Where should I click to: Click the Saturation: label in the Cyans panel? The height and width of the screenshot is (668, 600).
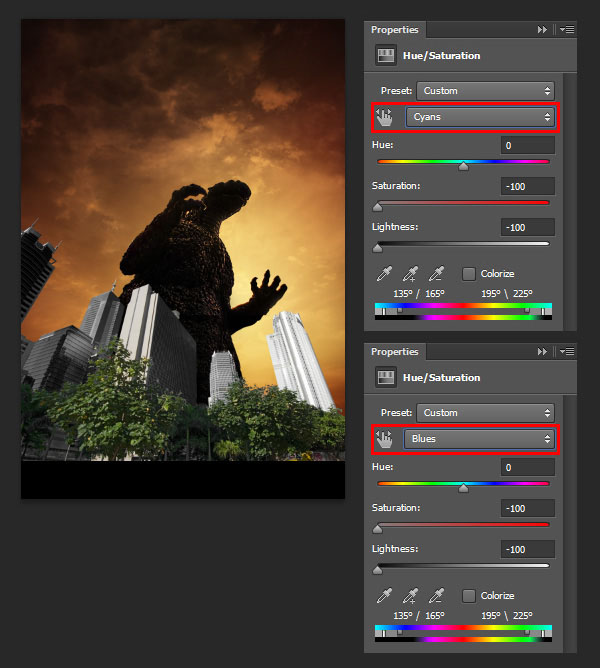(x=396, y=186)
